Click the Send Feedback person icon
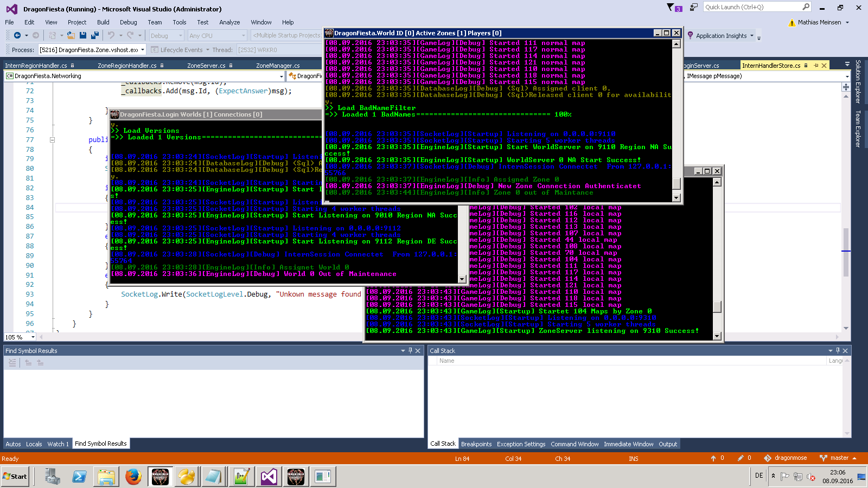 [693, 7]
